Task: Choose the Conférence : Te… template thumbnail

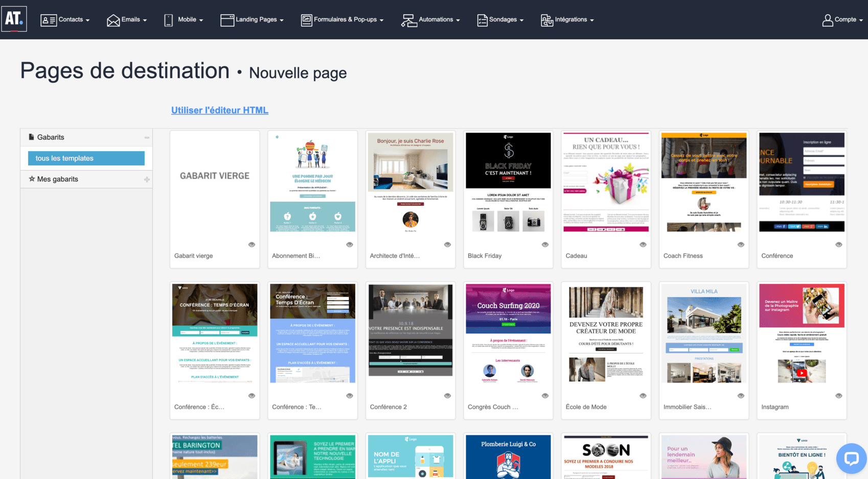Action: coord(312,333)
